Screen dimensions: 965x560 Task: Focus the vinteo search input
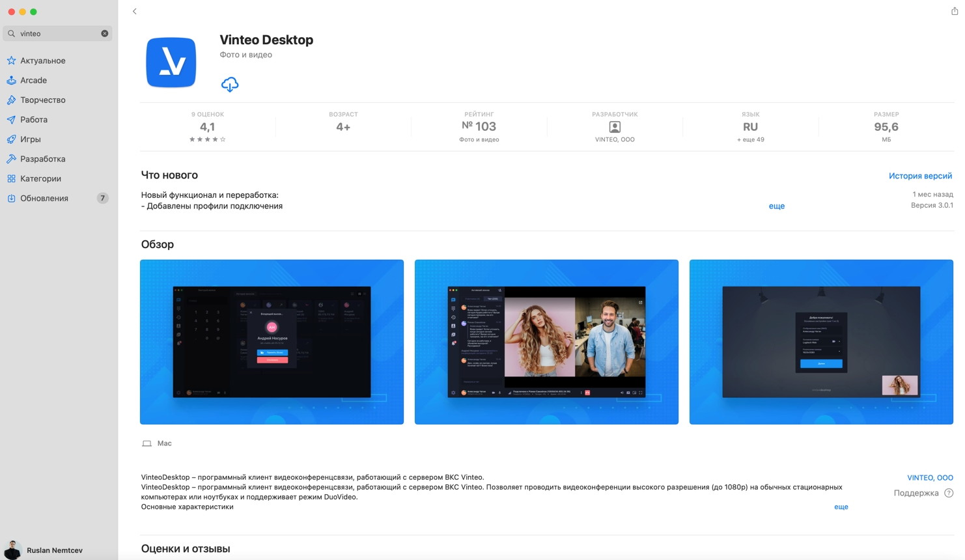point(57,33)
